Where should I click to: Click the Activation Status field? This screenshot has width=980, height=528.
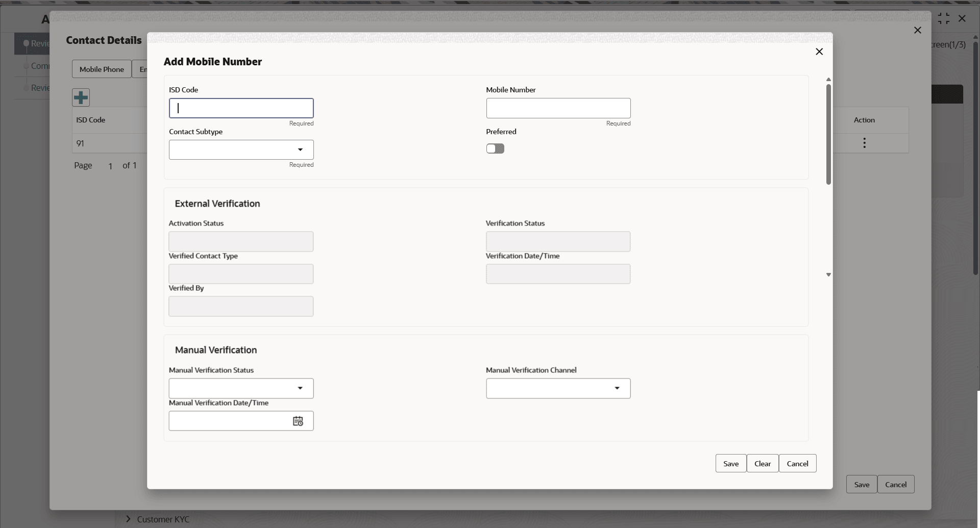click(x=241, y=241)
